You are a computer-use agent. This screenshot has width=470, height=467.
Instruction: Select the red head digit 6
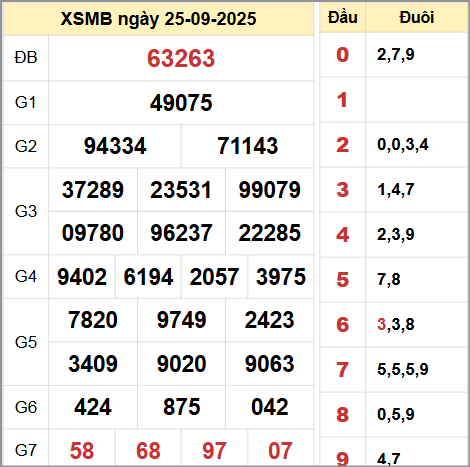pyautogui.click(x=343, y=325)
